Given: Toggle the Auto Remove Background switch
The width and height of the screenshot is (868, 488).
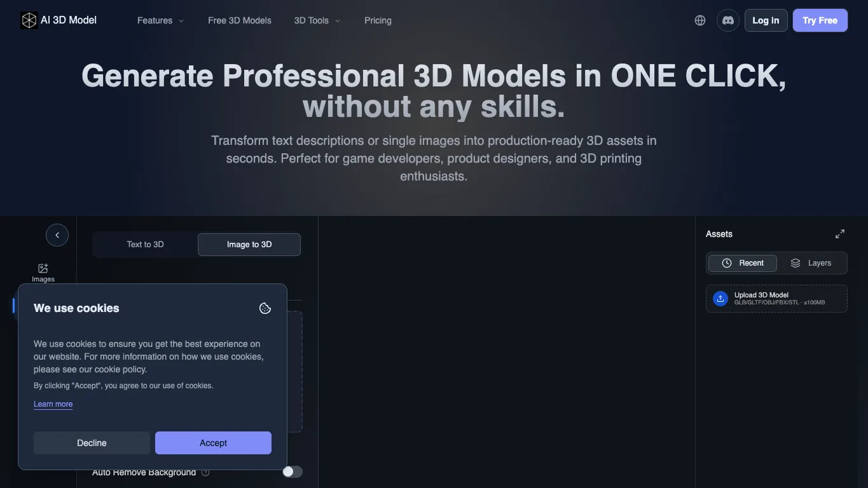Looking at the screenshot, I should coord(293,471).
